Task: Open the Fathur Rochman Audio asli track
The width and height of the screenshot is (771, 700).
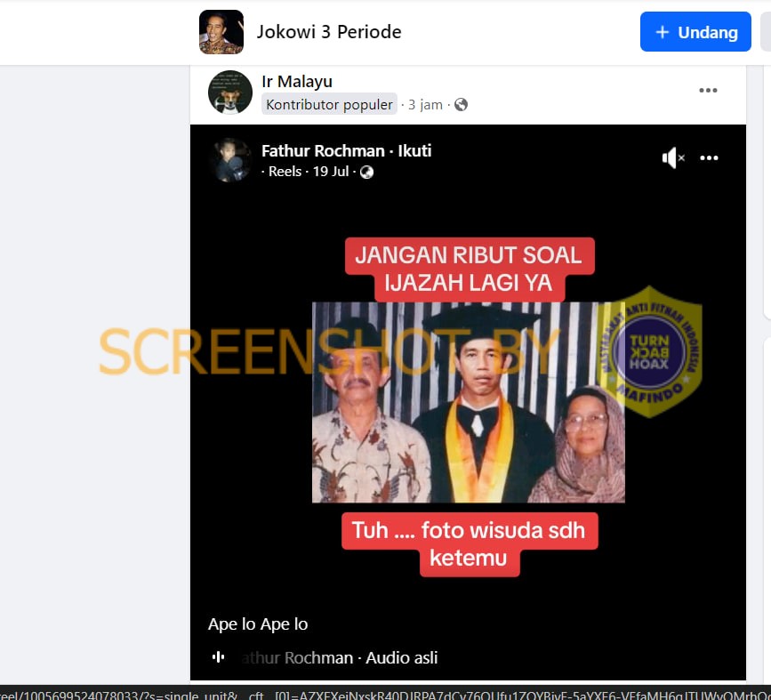Action: point(338,658)
